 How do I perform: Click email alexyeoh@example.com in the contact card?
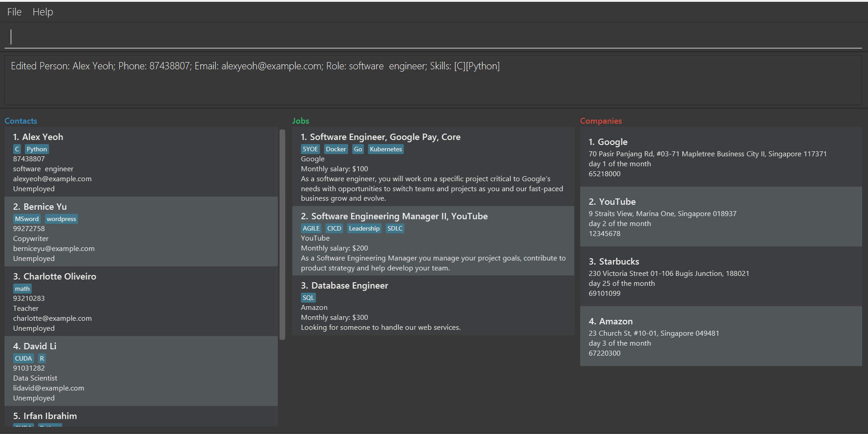tap(52, 179)
